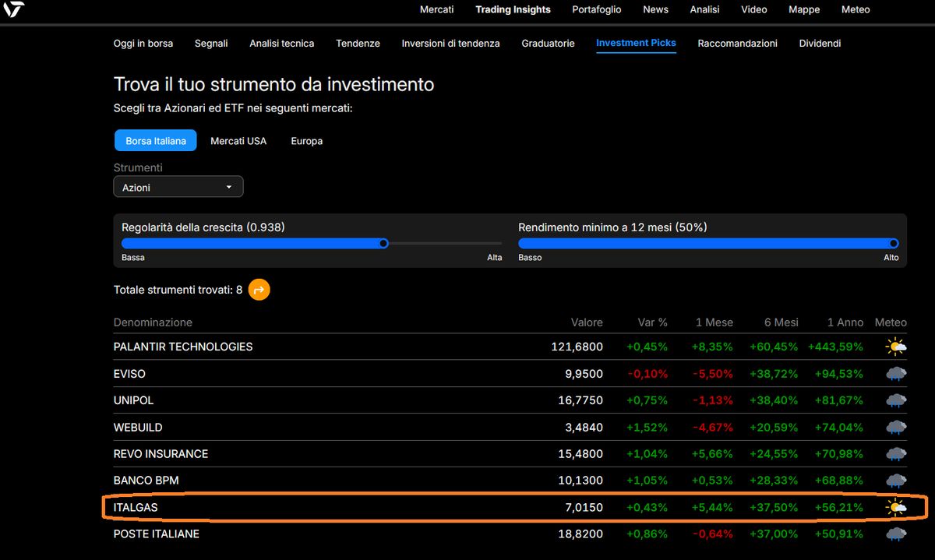Image resolution: width=935 pixels, height=560 pixels.
Task: Open the WEBUILD stock link
Action: (x=138, y=427)
